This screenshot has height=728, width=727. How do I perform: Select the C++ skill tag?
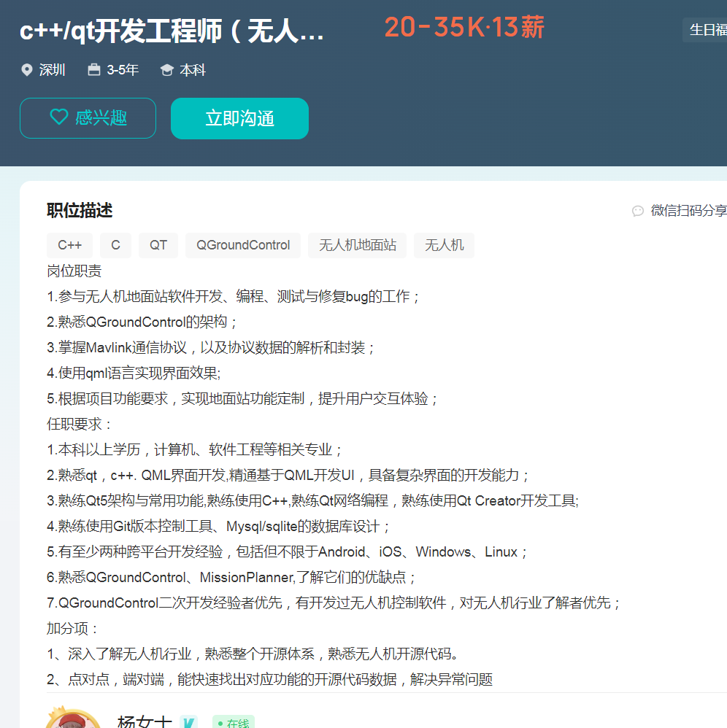tap(69, 245)
